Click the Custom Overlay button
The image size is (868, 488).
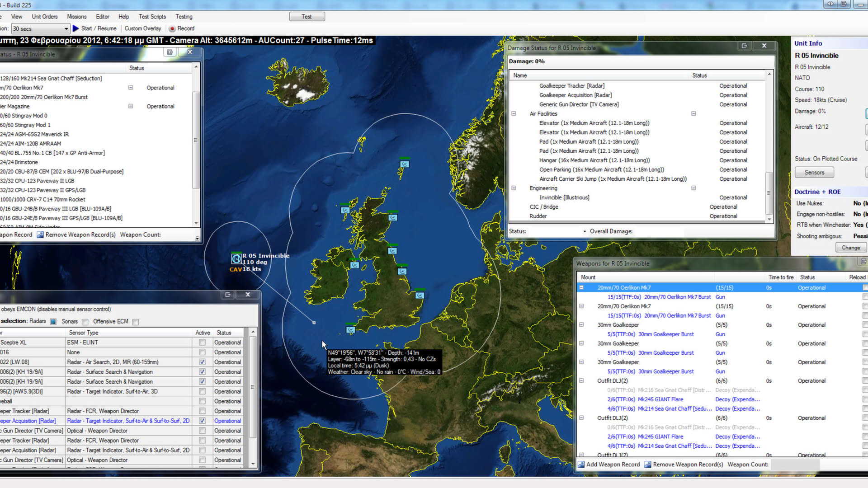(143, 28)
